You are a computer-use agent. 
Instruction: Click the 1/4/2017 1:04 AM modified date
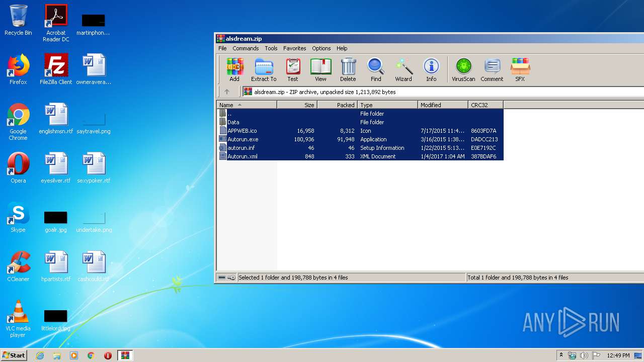coord(443,156)
